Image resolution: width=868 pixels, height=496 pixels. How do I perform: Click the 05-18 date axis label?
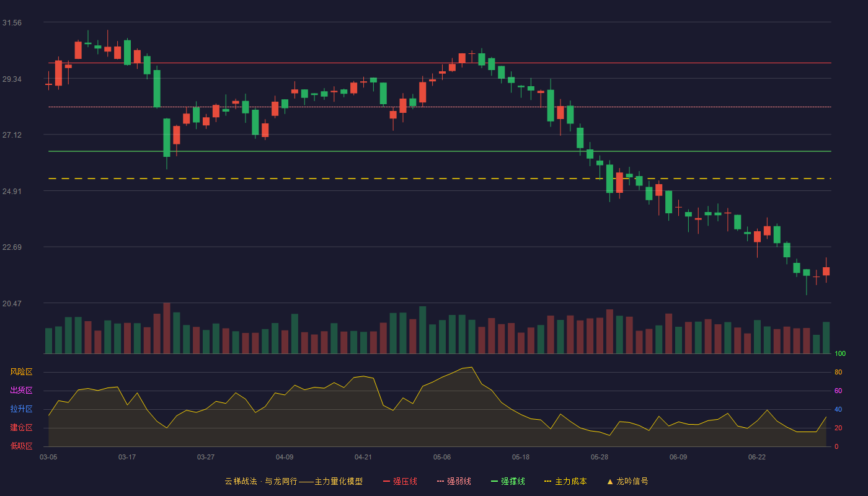[x=521, y=457]
